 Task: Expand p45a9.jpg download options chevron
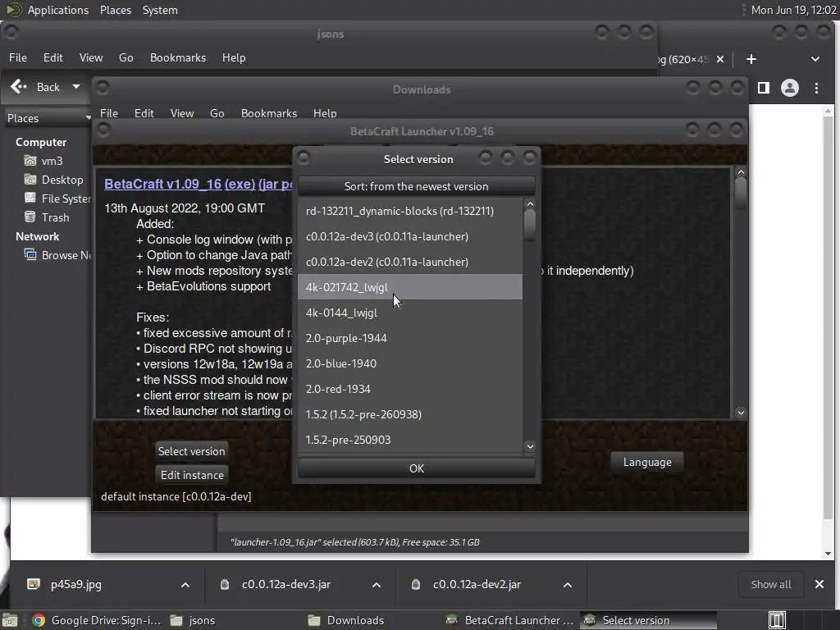tap(185, 584)
